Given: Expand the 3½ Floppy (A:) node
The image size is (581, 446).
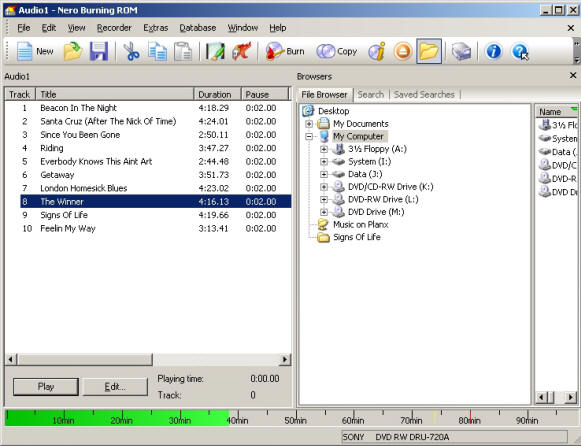Looking at the screenshot, I should (x=324, y=149).
